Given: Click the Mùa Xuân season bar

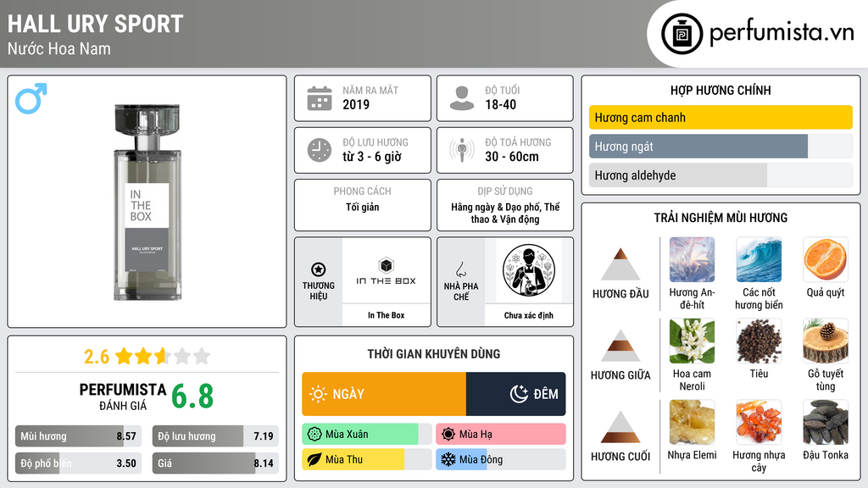Looking at the screenshot, I should 367,435.
